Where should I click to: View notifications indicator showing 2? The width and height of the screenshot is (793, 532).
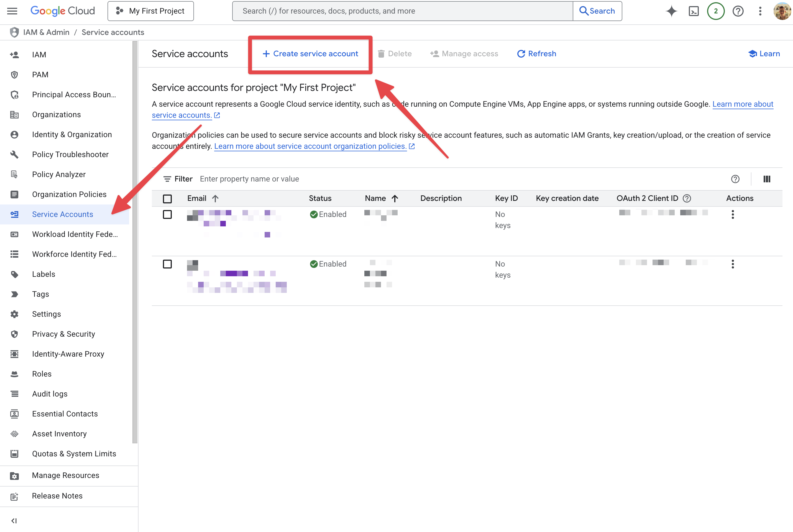(x=716, y=11)
